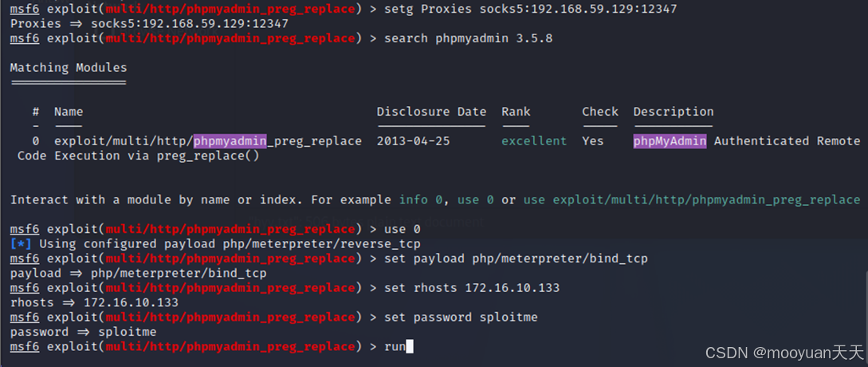Select the disclosure date '2013-04-25'
This screenshot has width=868, height=367.
pyautogui.click(x=413, y=141)
